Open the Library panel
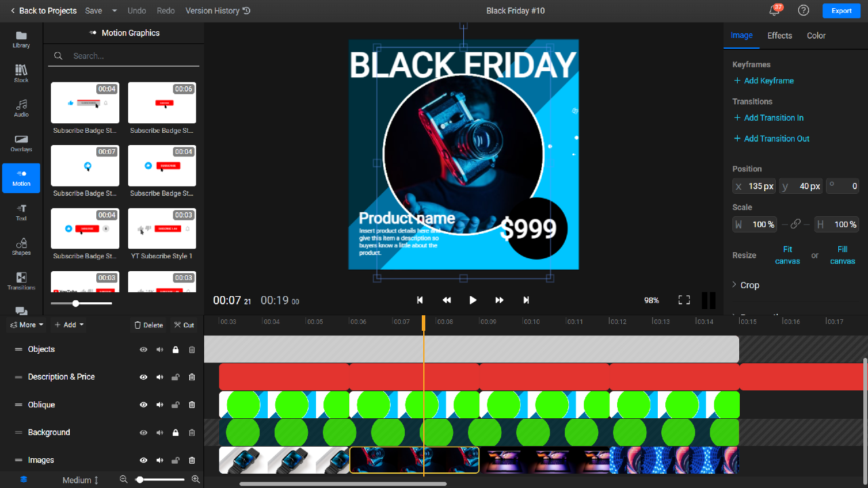This screenshot has height=488, width=868. (21, 40)
